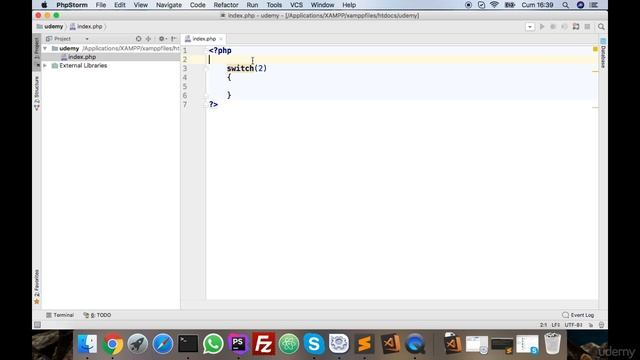Open the Window menu
640x360 pixels.
(322, 5)
